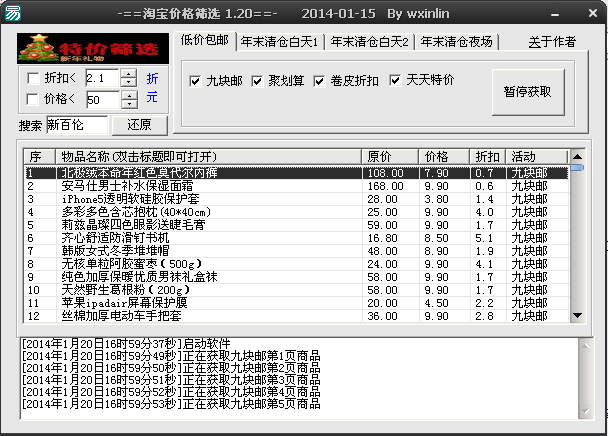The width and height of the screenshot is (608, 436).
Task: Click the item list scrollbar thumb
Action: 577,168
